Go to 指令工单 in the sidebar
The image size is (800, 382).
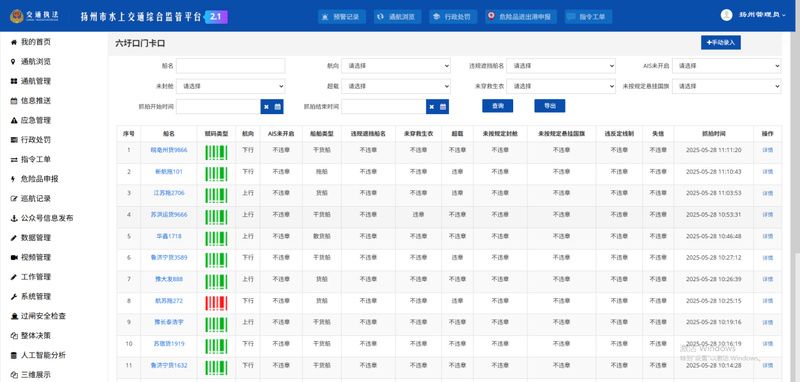coord(36,160)
